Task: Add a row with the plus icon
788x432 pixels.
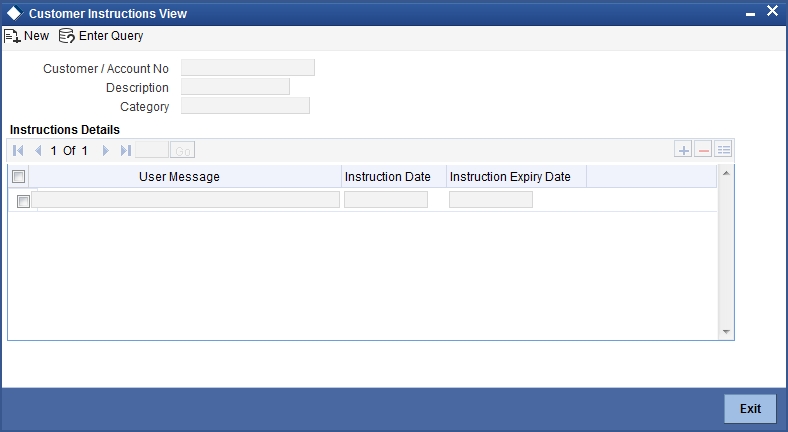Action: pos(683,150)
